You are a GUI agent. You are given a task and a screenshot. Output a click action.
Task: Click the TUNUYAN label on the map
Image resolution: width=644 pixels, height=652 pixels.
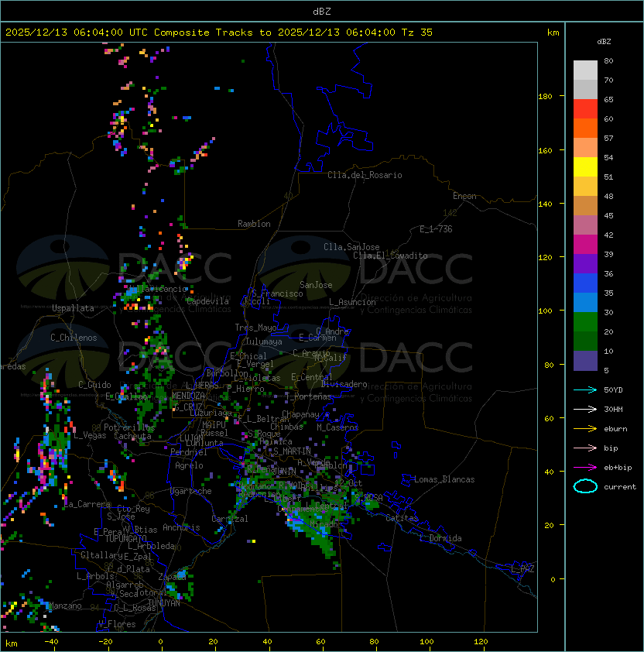point(164,603)
